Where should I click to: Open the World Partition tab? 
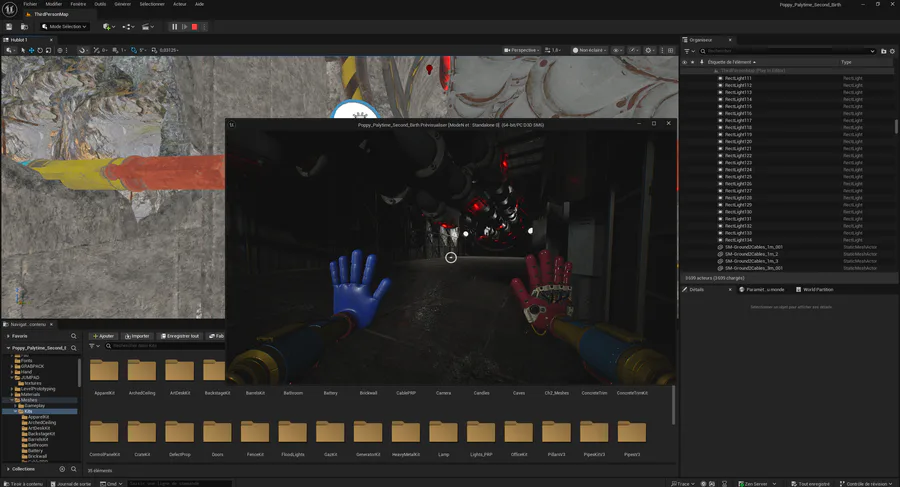point(814,289)
